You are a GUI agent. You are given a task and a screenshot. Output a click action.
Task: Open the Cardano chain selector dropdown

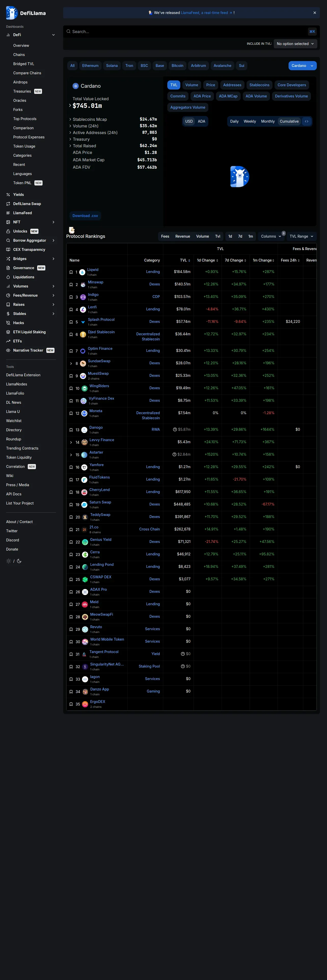302,65
